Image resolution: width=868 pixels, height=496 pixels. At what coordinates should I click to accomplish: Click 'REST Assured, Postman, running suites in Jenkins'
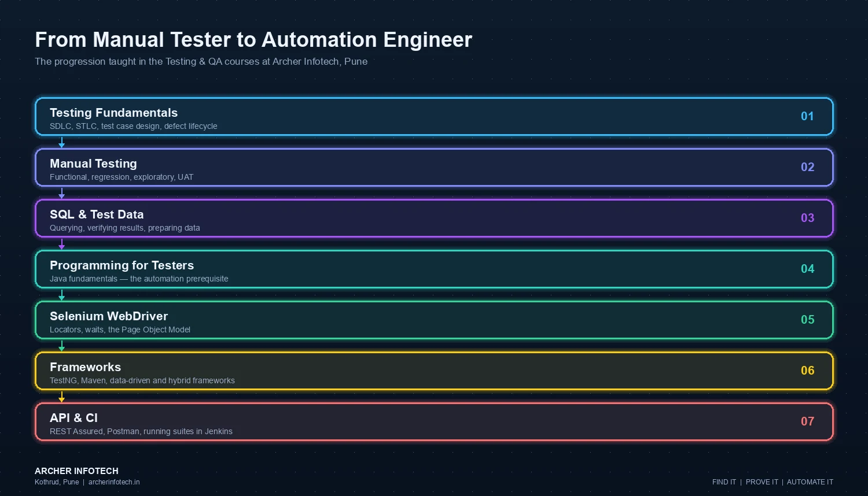click(141, 431)
